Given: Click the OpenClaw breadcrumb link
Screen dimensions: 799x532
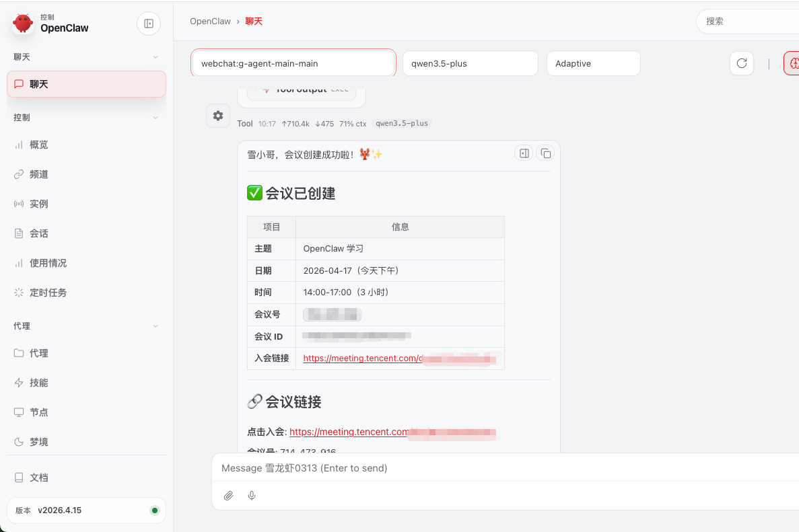Looking at the screenshot, I should 210,22.
